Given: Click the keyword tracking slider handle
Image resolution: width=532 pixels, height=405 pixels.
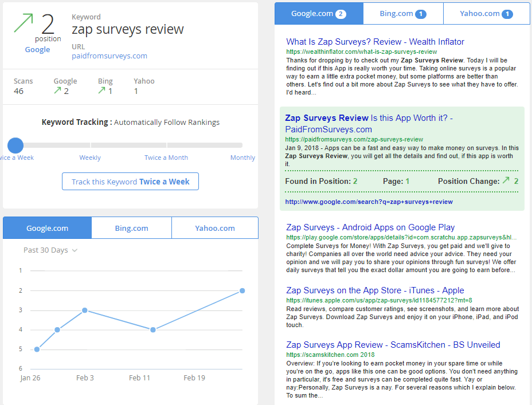Looking at the screenshot, I should click(x=15, y=146).
